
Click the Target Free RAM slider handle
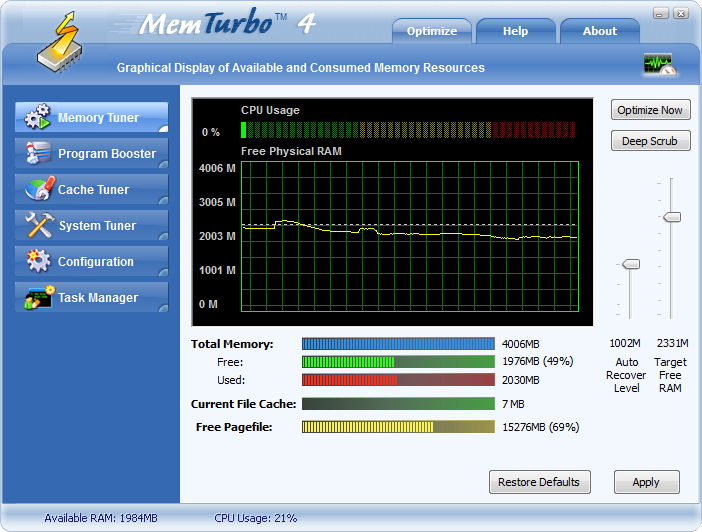point(672,217)
